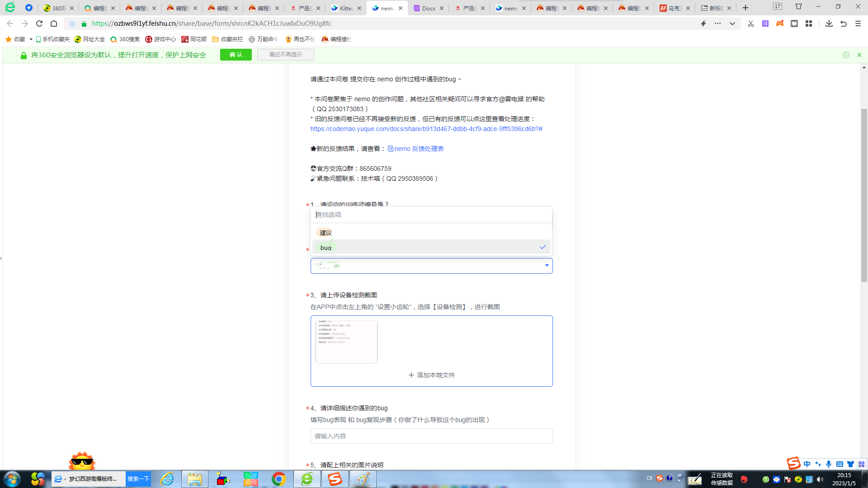Open the Sogou S taskbar icon
The width and height of the screenshot is (868, 488).
(335, 479)
